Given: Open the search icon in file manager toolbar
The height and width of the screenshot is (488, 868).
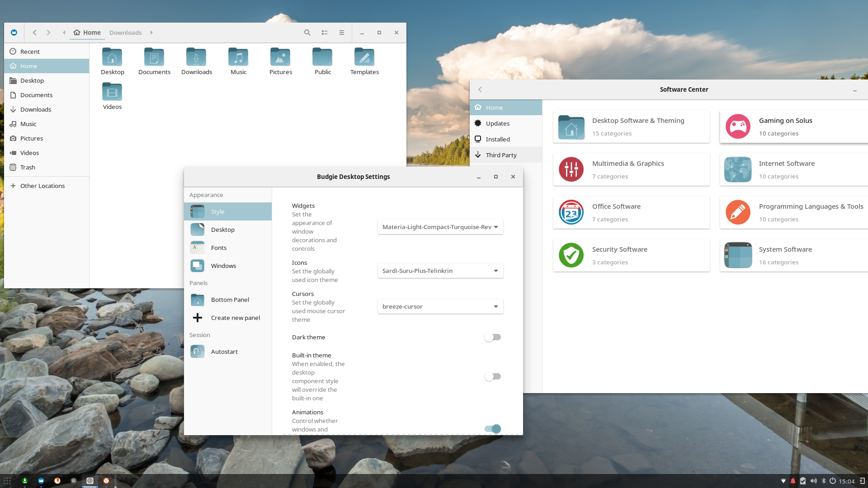Looking at the screenshot, I should (x=307, y=33).
